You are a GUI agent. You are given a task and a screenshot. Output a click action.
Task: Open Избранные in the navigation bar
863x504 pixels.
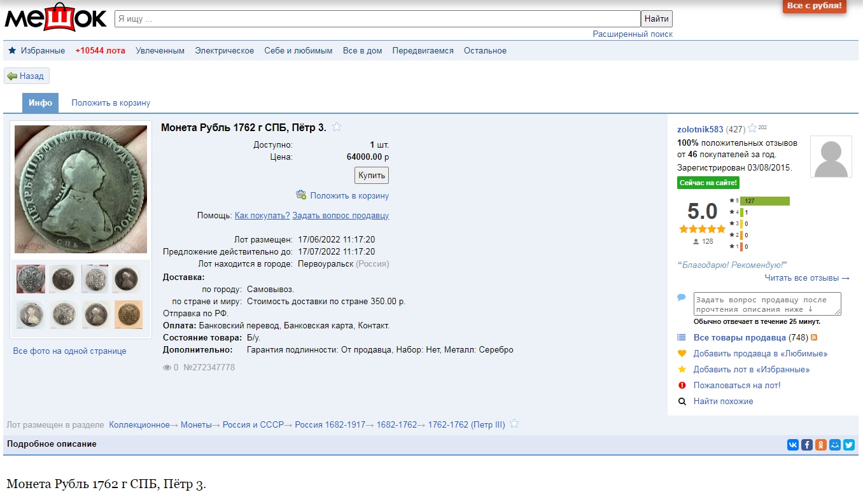tap(43, 51)
